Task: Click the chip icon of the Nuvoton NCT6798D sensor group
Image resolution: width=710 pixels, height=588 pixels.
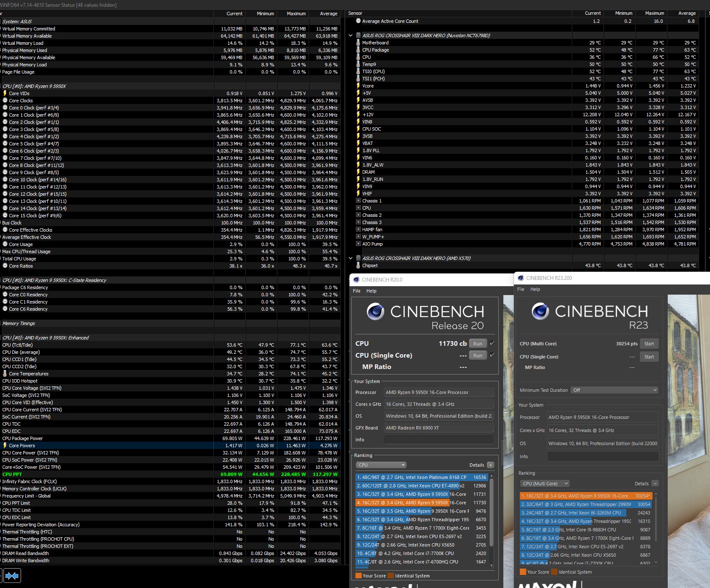Action: tap(358, 36)
